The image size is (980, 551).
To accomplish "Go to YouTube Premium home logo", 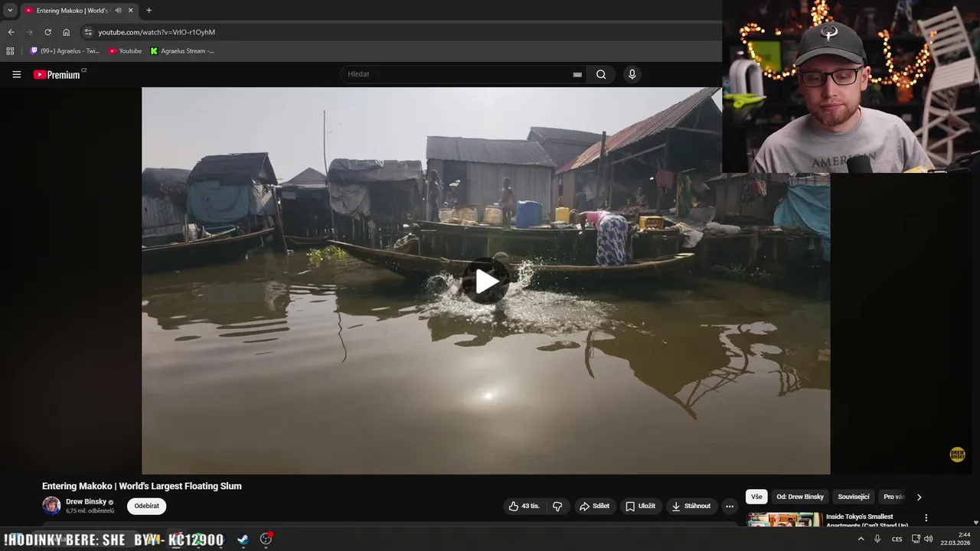I will coord(57,74).
